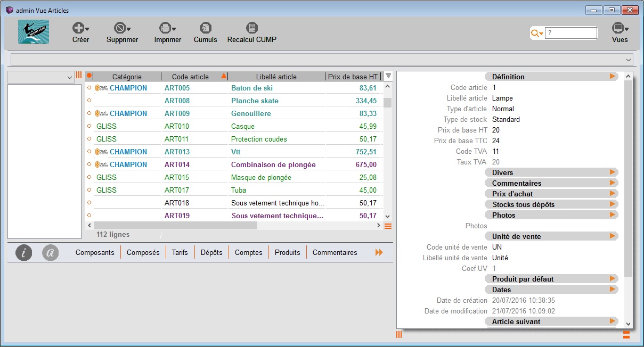Click orange column bars icon above list

[79, 76]
